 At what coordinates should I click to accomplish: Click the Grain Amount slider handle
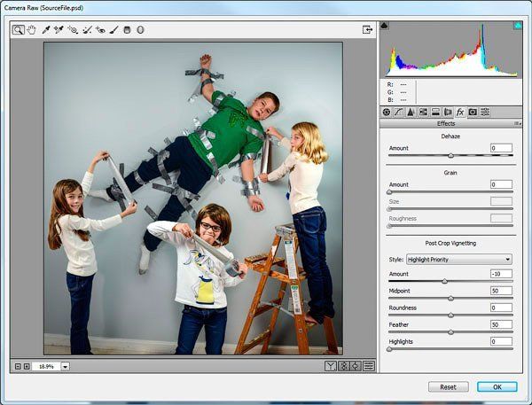coord(389,192)
